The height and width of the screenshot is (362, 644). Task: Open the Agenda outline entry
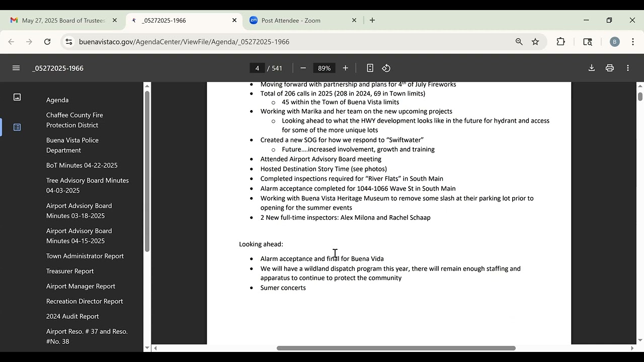(57, 100)
